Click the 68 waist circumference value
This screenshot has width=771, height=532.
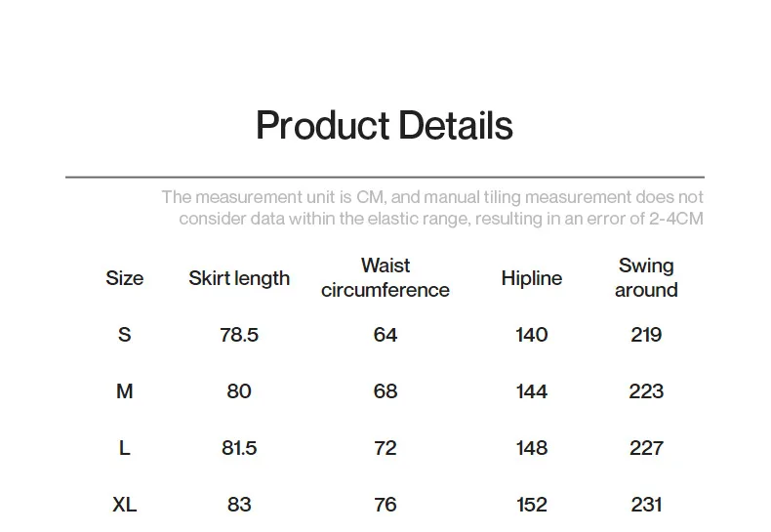(385, 391)
